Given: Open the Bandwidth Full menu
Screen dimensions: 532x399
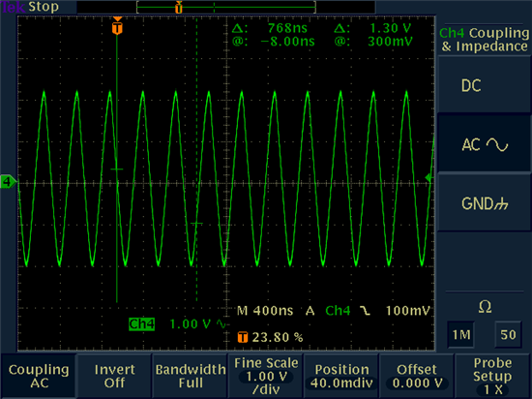Looking at the screenshot, I should (x=191, y=376).
